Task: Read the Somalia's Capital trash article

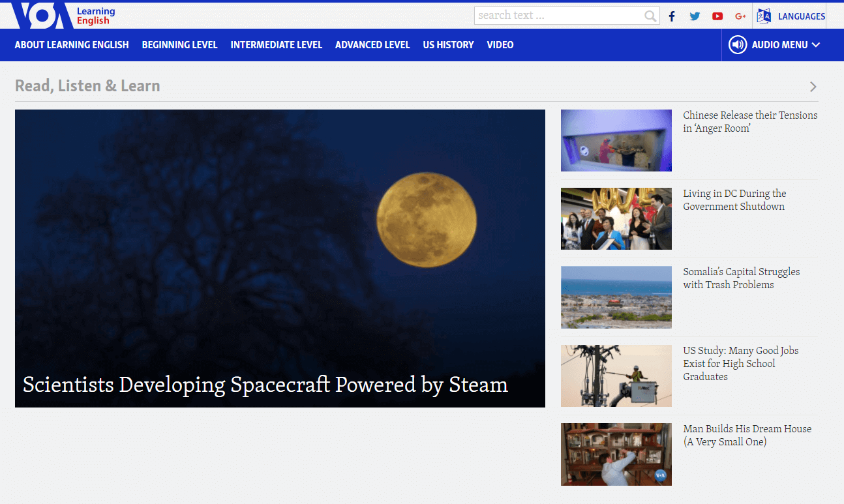Action: tap(741, 278)
